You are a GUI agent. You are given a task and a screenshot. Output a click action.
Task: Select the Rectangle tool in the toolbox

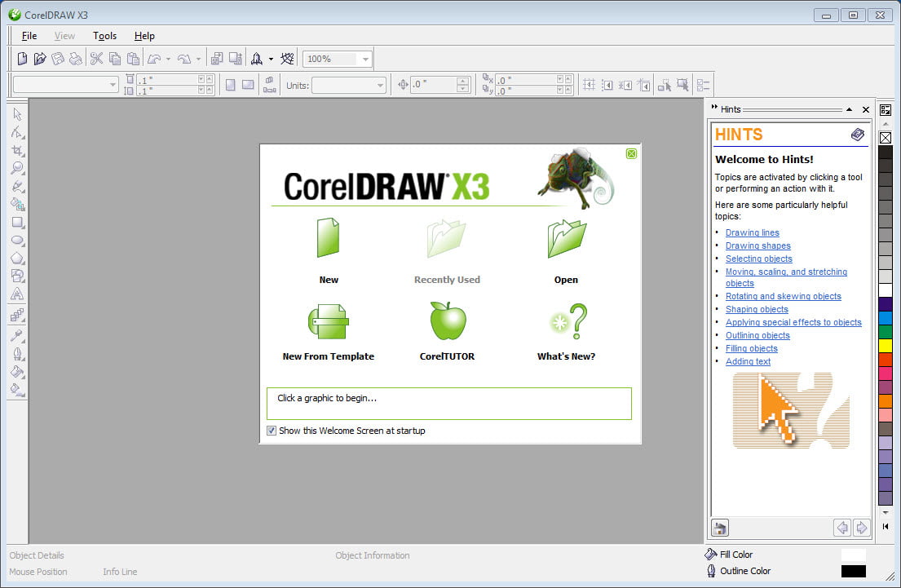click(x=17, y=223)
